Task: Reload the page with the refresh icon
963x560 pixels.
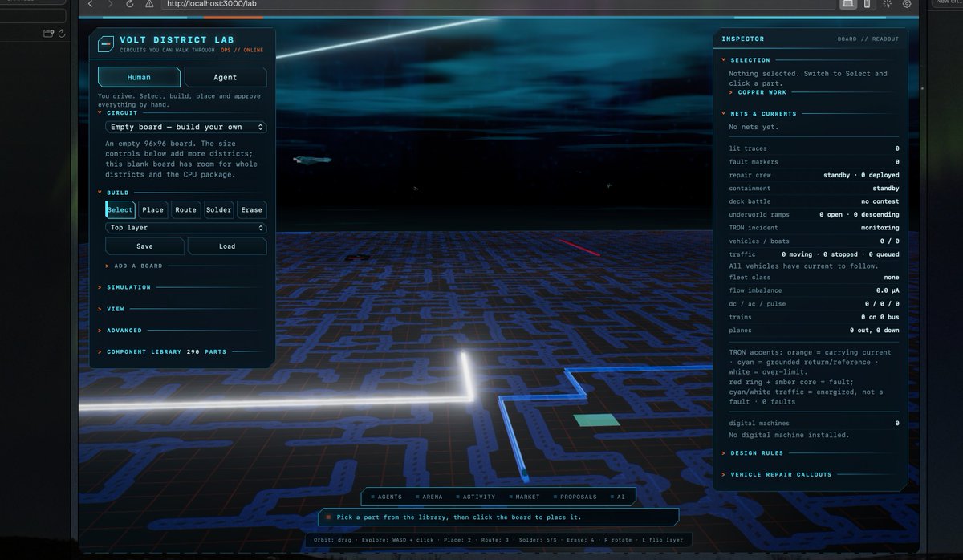Action: (130, 4)
